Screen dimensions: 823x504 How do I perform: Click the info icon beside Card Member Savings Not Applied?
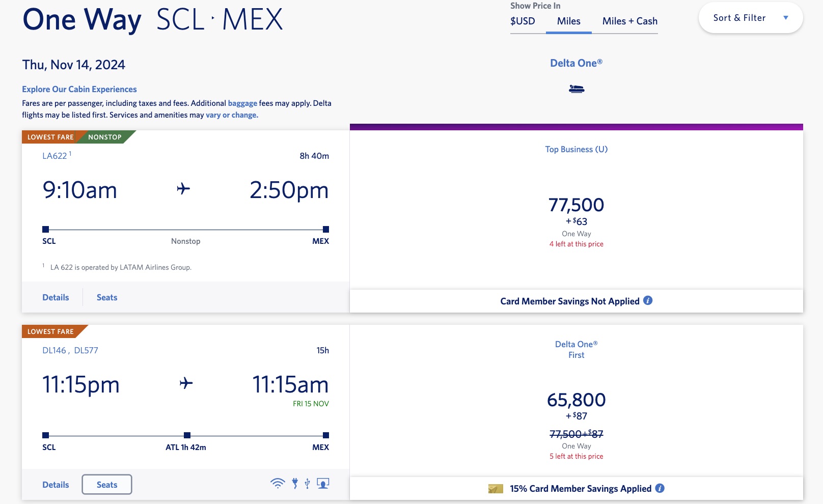(x=648, y=301)
